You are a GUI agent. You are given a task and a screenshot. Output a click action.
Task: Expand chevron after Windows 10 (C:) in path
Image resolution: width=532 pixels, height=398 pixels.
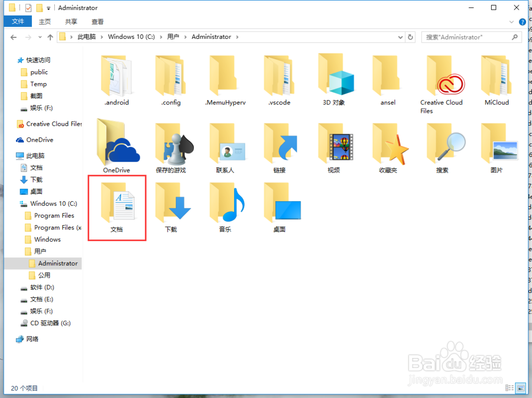coord(161,37)
